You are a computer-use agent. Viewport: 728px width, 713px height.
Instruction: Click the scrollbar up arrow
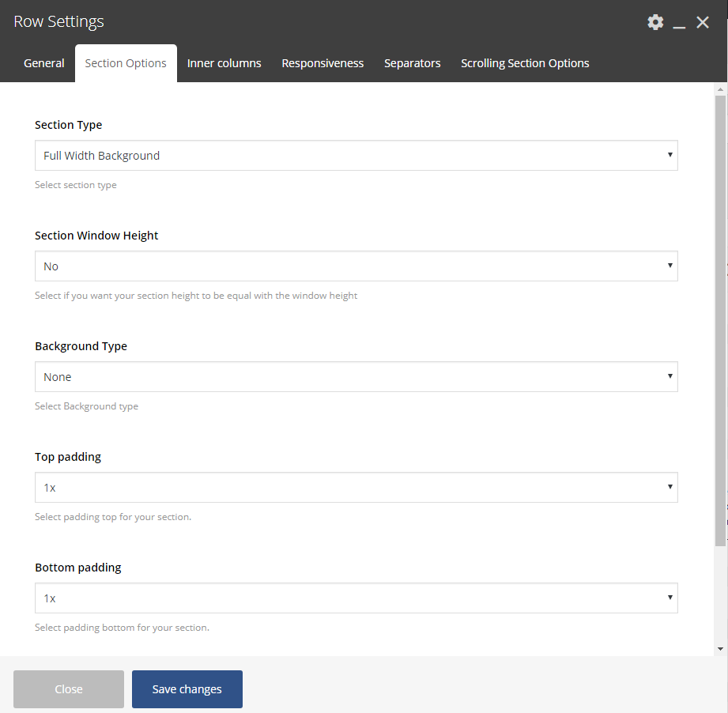[719, 89]
